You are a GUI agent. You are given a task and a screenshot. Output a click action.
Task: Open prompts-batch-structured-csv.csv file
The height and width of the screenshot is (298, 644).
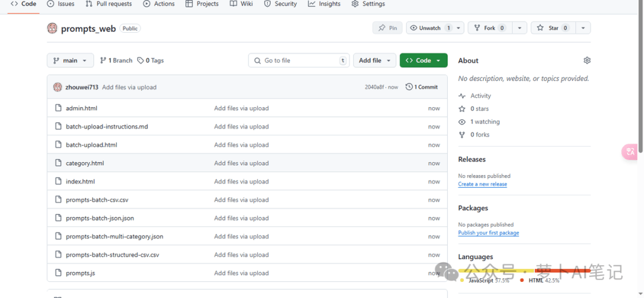pyautogui.click(x=112, y=255)
